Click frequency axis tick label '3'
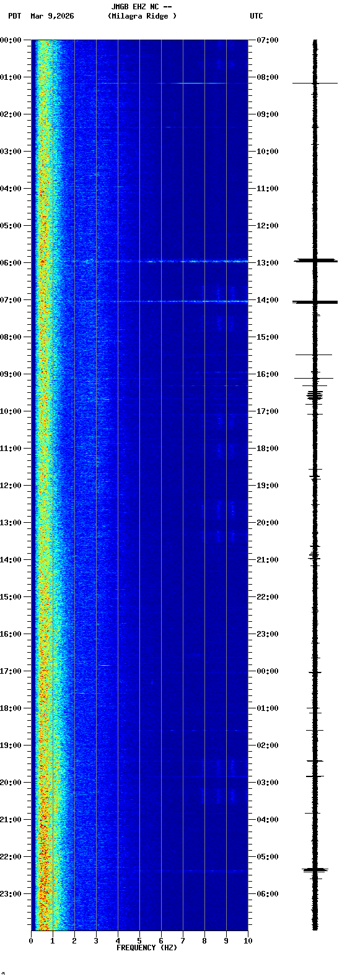 click(96, 941)
